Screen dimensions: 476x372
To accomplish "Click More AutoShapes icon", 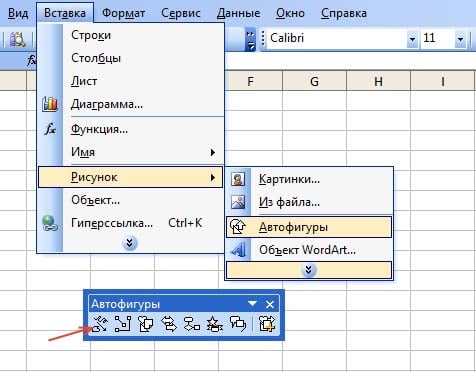I will point(267,324).
